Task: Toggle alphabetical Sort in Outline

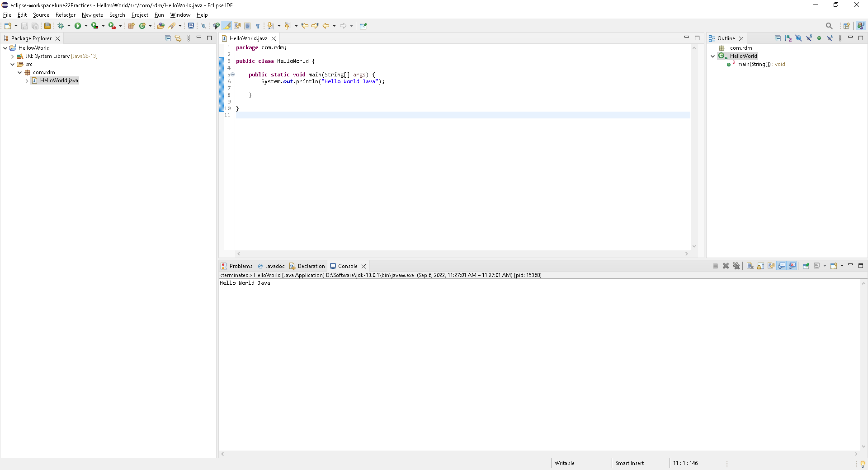Action: 788,38
